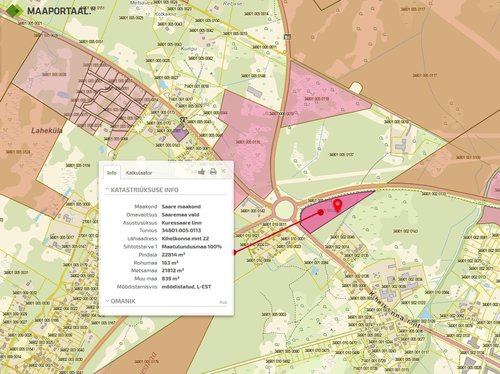Click the red dot on highlighted parcel

coord(321,212)
